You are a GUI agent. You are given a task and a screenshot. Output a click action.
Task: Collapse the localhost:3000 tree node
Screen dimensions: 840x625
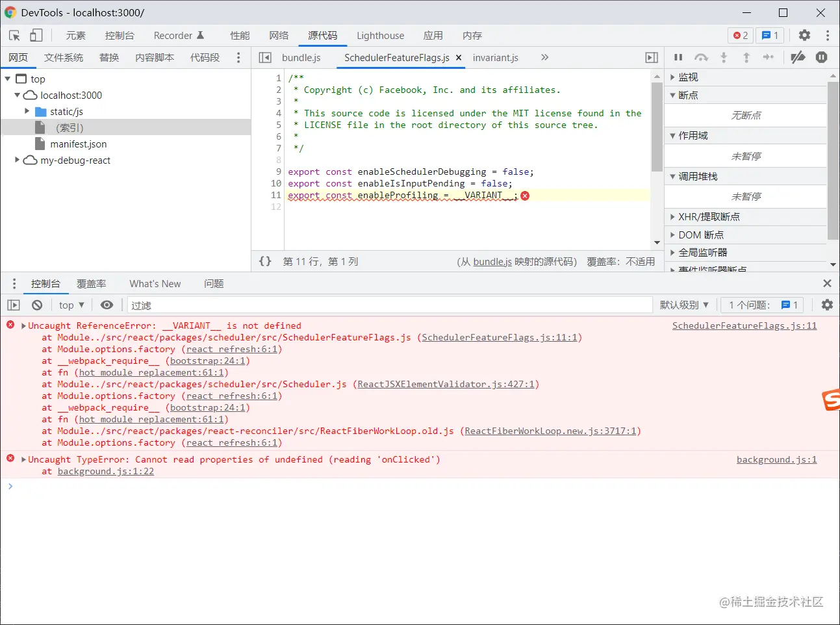point(18,95)
